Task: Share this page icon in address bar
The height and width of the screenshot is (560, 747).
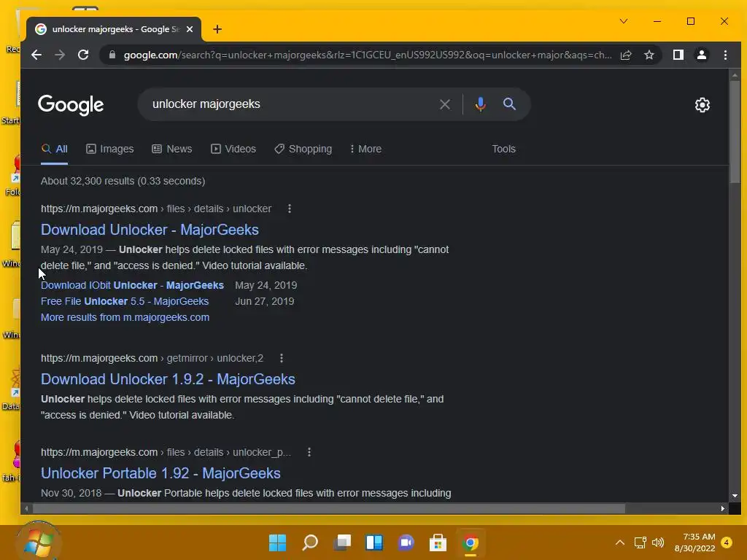Action: coord(626,55)
